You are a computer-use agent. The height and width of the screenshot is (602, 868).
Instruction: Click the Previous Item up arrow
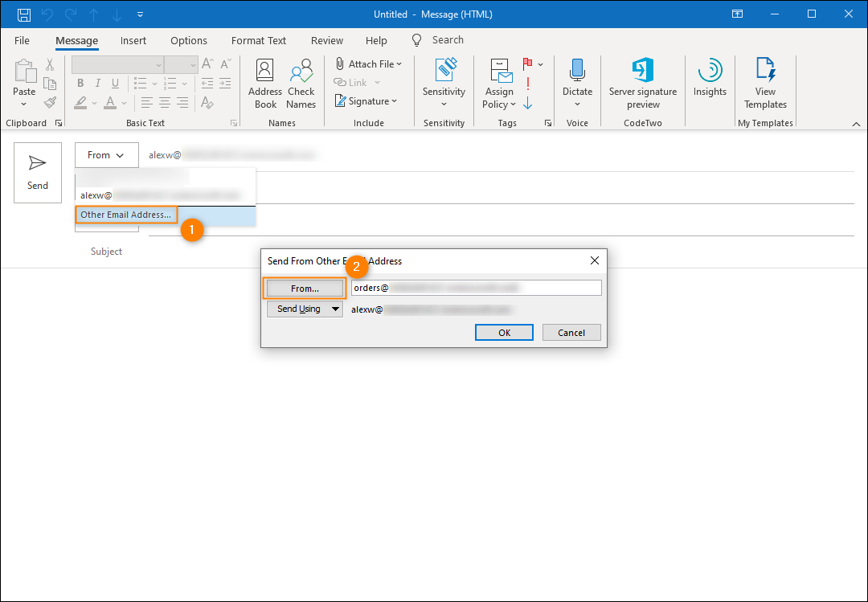[x=94, y=14]
